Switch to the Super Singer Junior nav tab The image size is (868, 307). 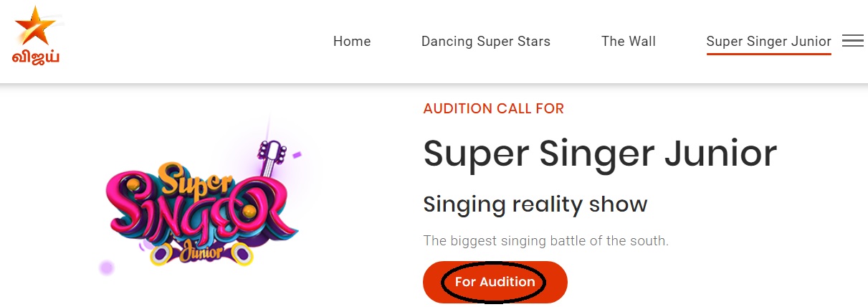pos(768,42)
